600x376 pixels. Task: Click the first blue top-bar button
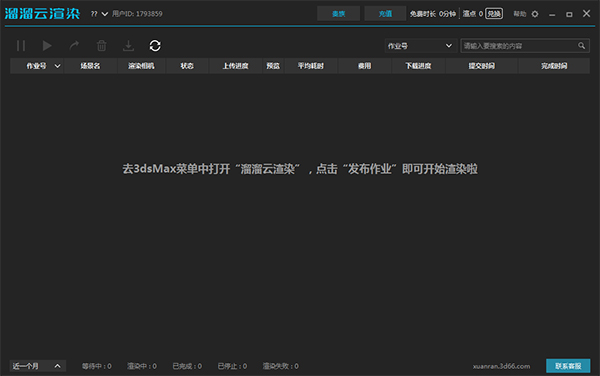point(338,14)
